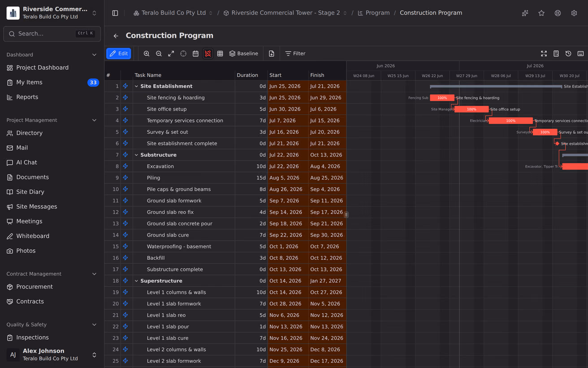This screenshot has height=368, width=588.
Task: Open the help lifebuoy icon
Action: click(558, 13)
